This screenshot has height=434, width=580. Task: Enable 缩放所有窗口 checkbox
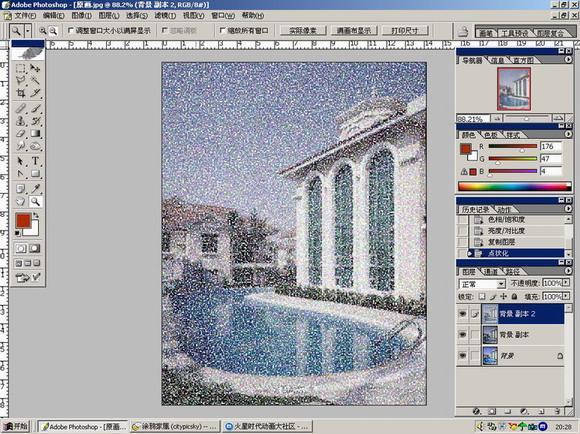tap(222, 30)
